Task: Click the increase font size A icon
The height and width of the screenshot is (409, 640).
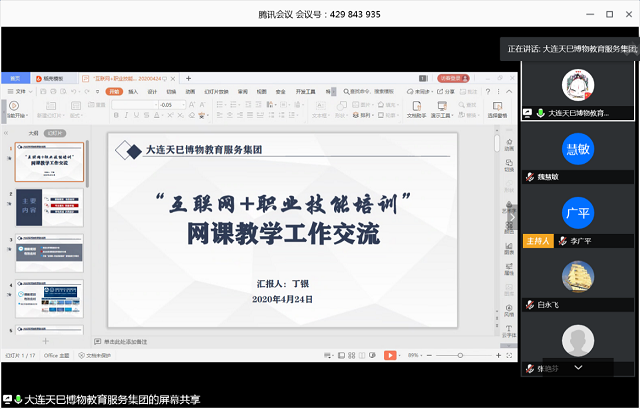Action: (192, 105)
